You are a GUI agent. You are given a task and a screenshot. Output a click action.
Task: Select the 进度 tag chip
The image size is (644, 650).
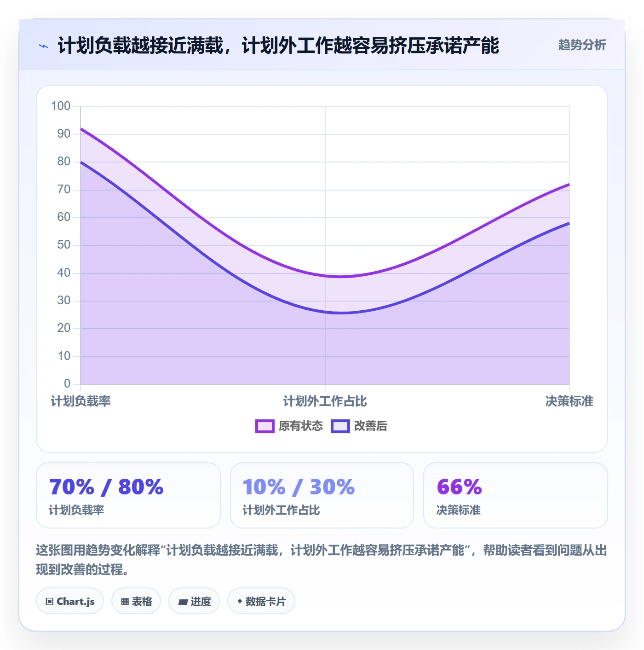tap(194, 601)
